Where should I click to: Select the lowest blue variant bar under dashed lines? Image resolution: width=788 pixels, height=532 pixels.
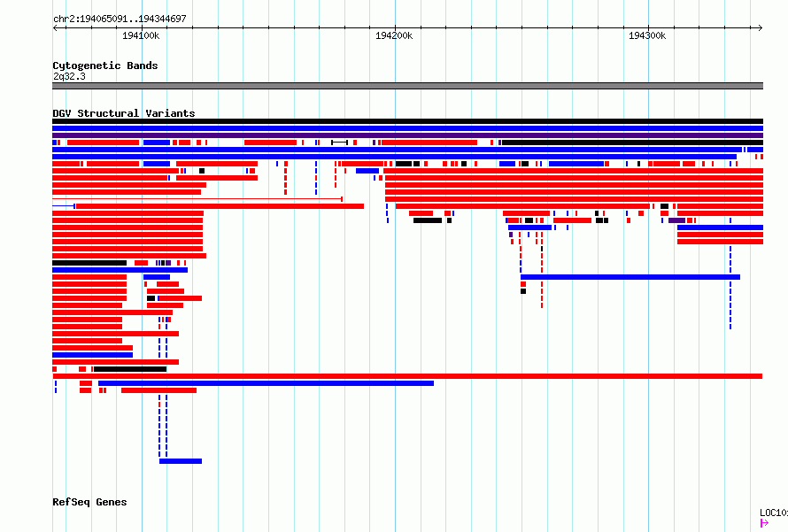point(181,461)
